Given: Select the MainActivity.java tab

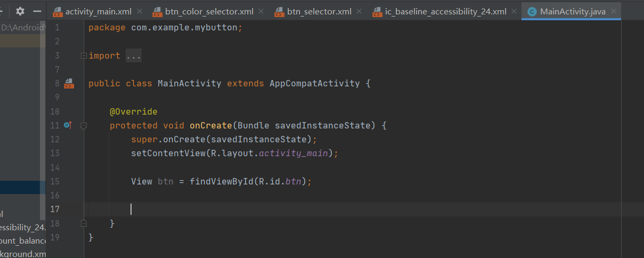Looking at the screenshot, I should point(572,11).
